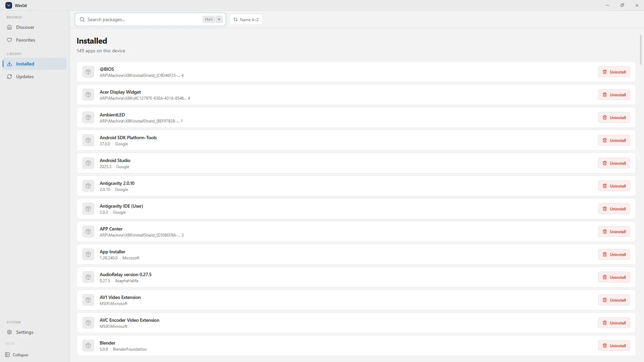Click the AV1 Video Extension package icon
This screenshot has width=644, height=362.
88,300
